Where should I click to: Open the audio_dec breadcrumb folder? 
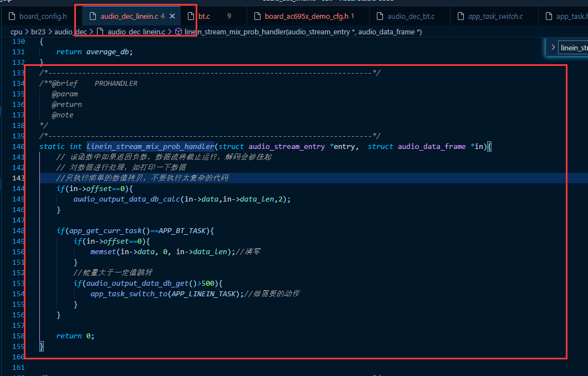70,32
